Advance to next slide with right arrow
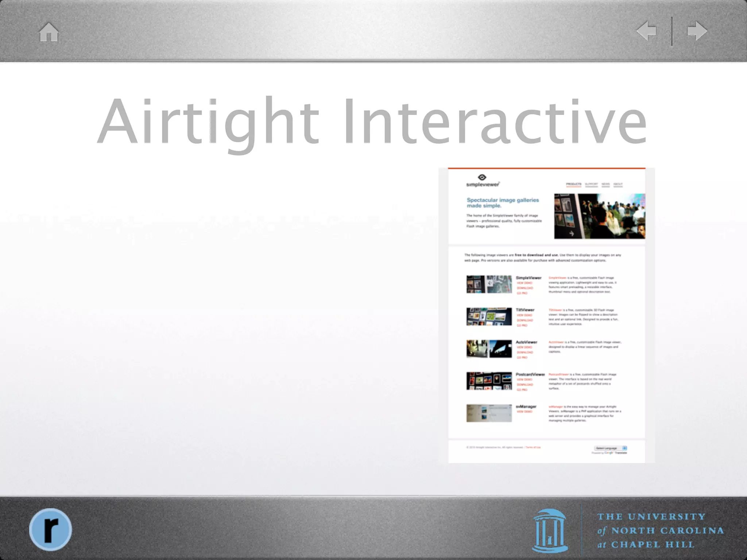Image resolution: width=747 pixels, height=560 pixels. 697,31
